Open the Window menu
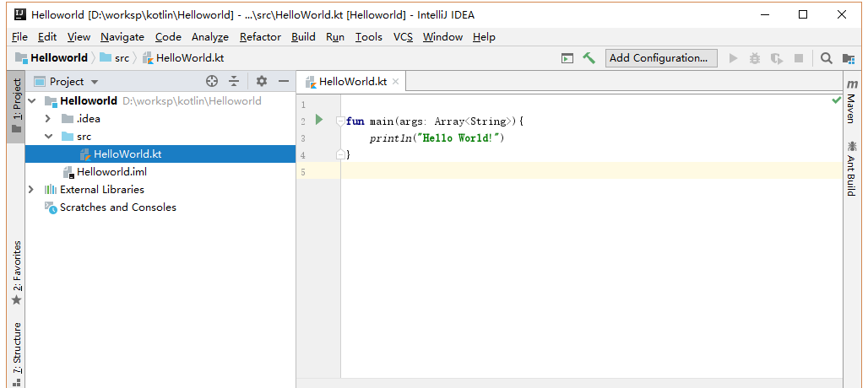This screenshot has height=388, width=868. (442, 37)
